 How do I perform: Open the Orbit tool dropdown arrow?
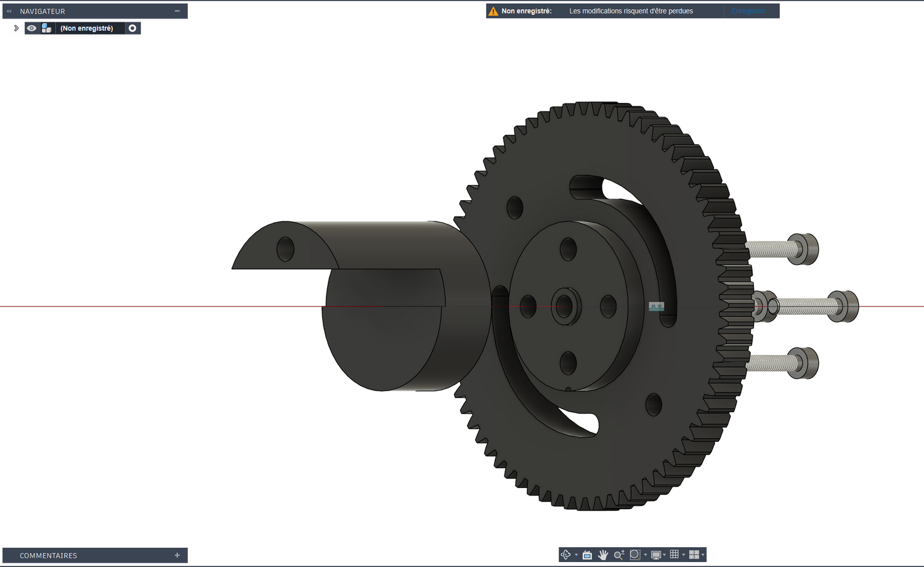tap(576, 555)
